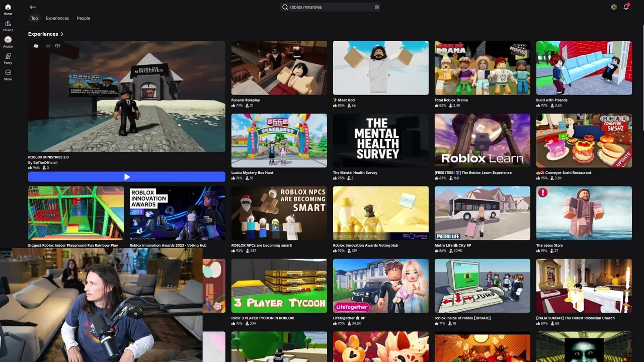644x362 pixels.
Task: Play ROBLOX MINISTRIES 2.0 with blue button
Action: coord(127,177)
